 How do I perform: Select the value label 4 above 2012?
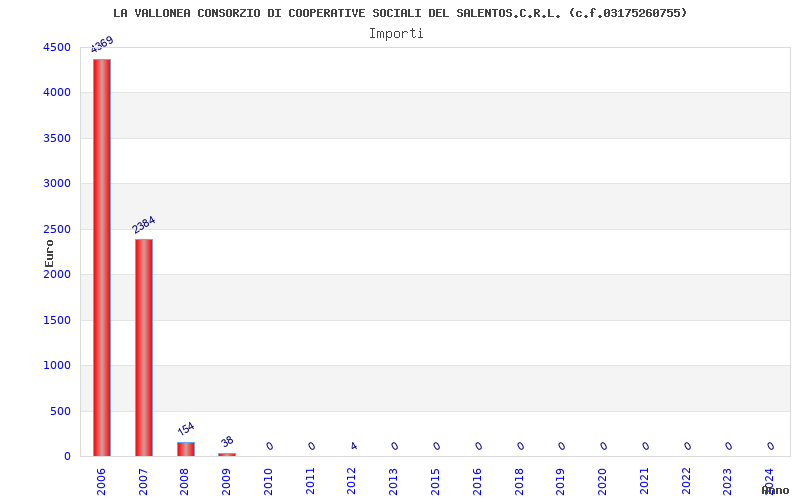click(354, 446)
